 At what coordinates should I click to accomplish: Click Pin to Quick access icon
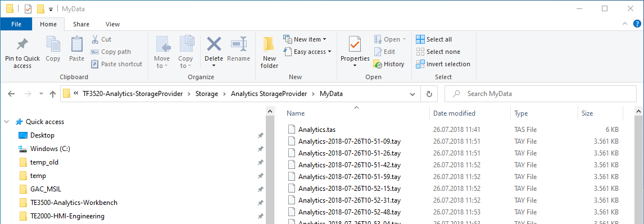(x=22, y=44)
